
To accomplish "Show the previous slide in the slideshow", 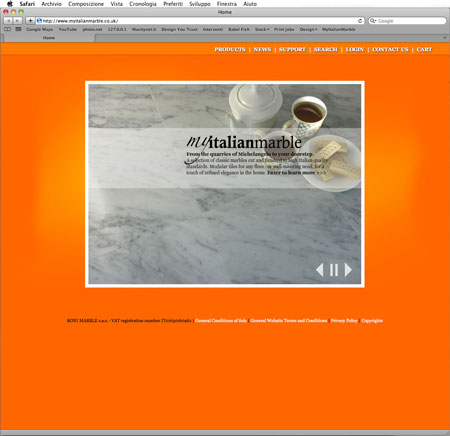I will (320, 269).
